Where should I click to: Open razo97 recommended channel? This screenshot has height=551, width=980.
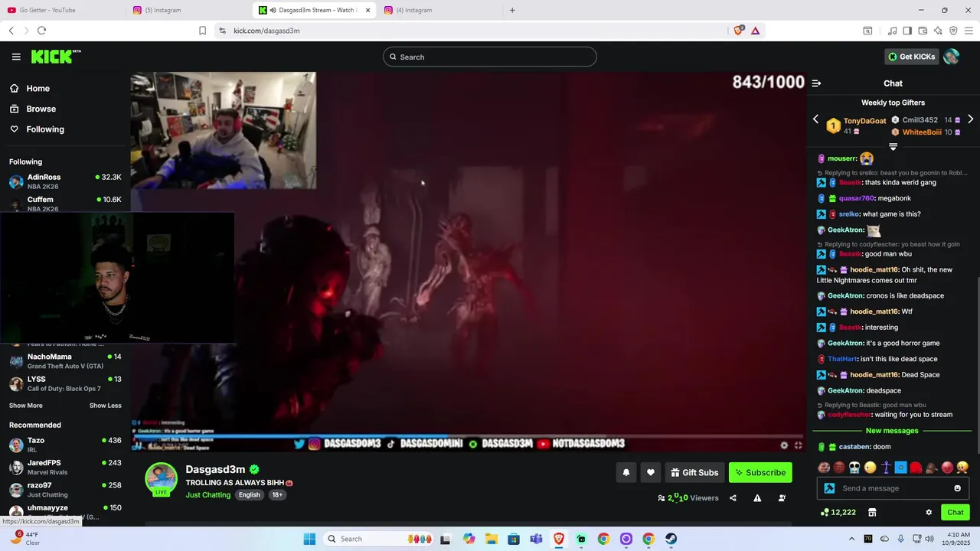(64, 490)
